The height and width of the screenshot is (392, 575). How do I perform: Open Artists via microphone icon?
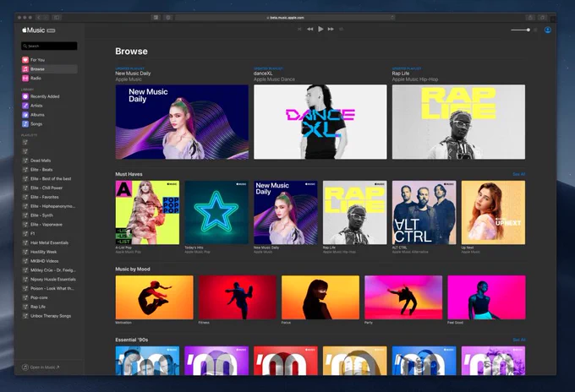coord(25,106)
